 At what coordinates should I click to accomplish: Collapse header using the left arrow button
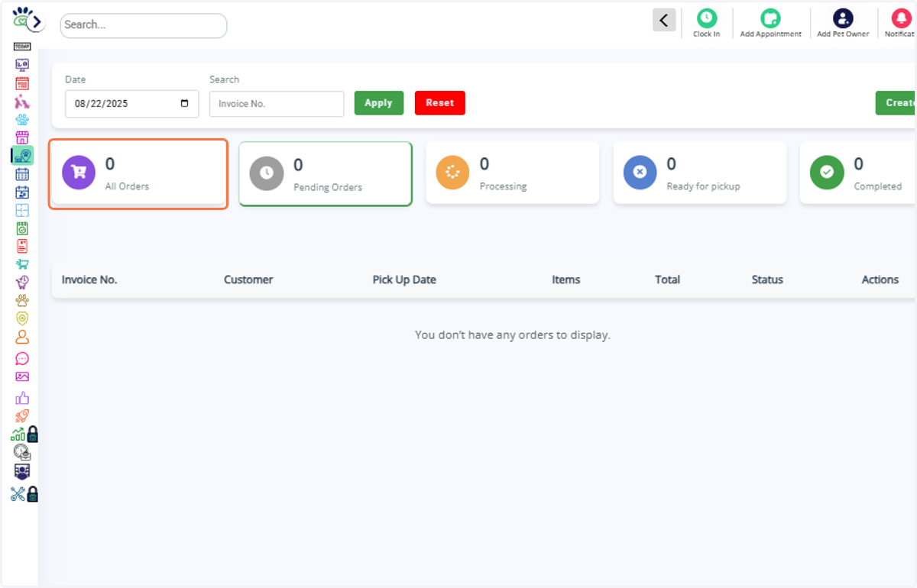click(664, 21)
